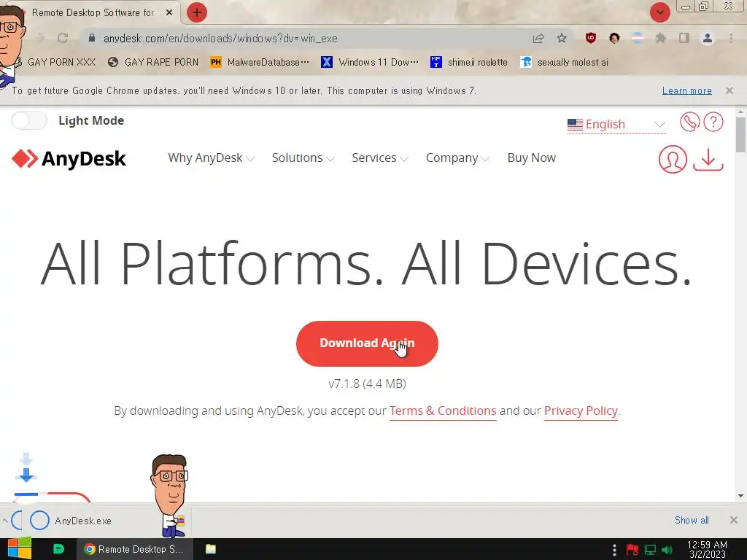Toggle the Light Mode switch
This screenshot has height=560, width=747.
click(29, 120)
